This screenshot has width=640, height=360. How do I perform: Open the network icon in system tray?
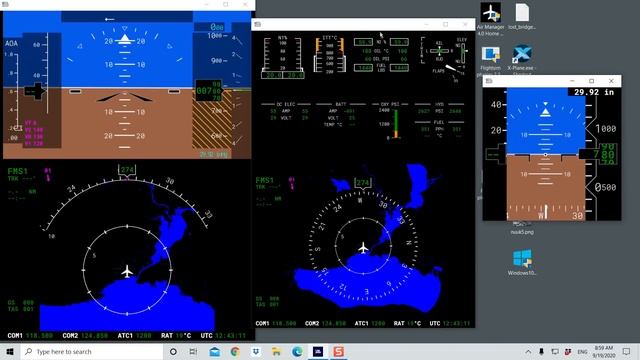555,351
